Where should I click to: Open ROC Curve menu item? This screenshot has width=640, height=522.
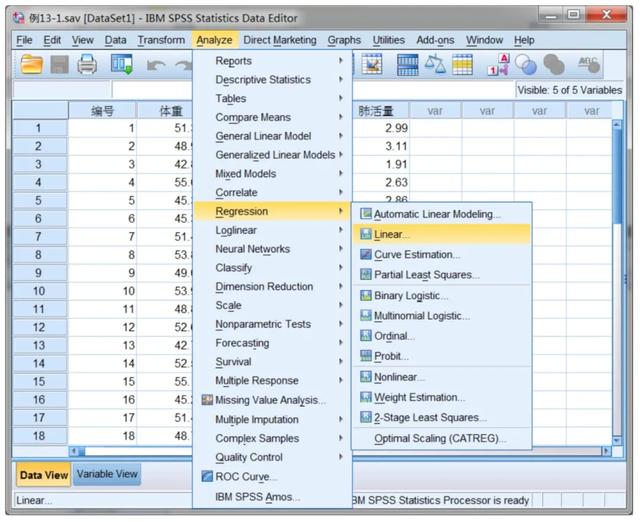pos(272,476)
